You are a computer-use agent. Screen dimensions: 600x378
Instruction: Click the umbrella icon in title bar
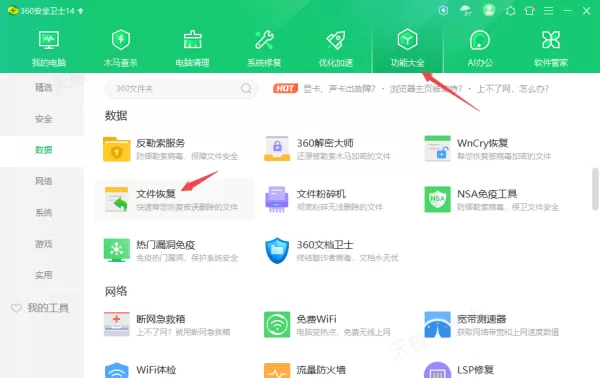point(466,10)
